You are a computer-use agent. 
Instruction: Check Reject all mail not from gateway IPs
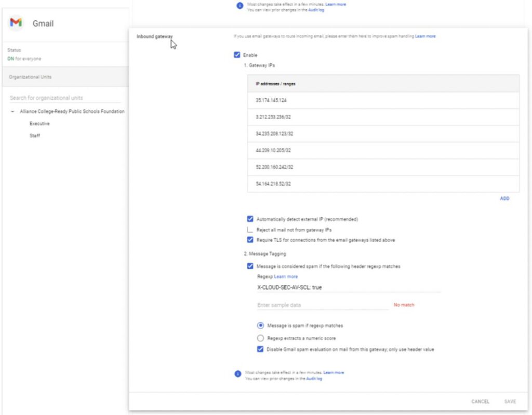click(x=250, y=229)
